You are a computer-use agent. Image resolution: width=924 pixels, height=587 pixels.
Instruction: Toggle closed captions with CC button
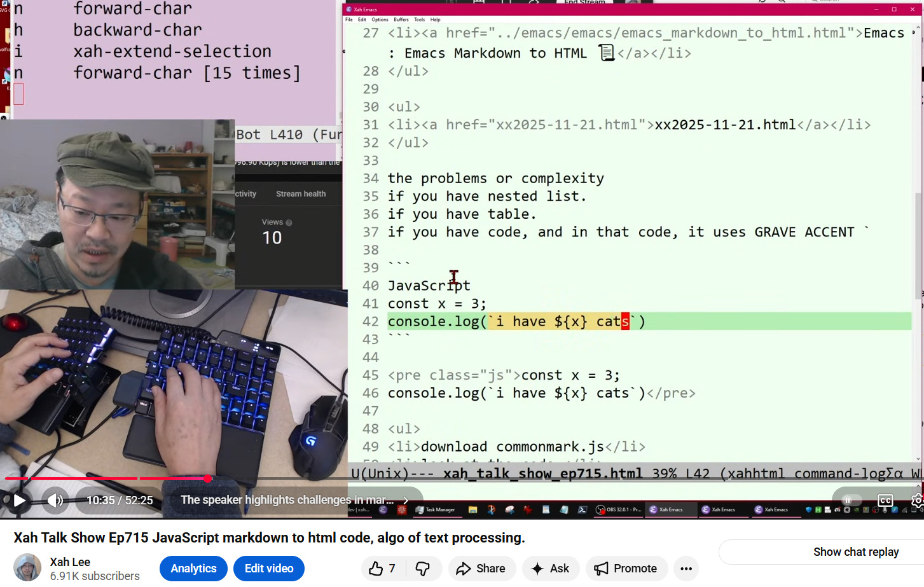[x=885, y=501]
